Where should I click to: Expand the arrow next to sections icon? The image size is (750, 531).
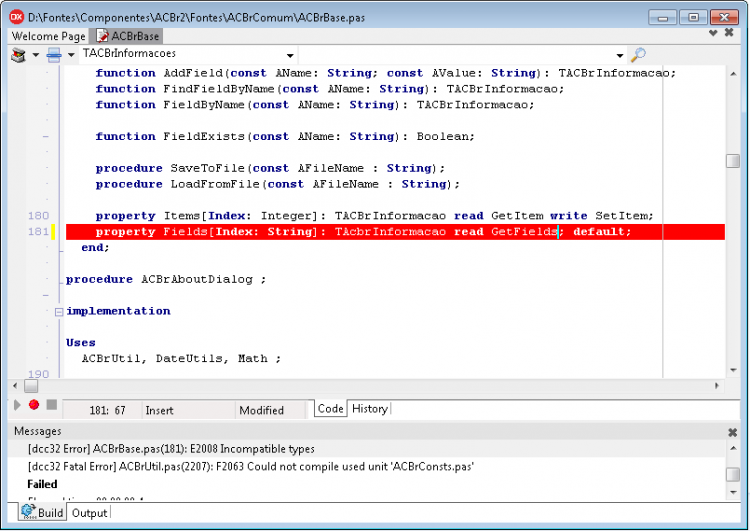36,55
